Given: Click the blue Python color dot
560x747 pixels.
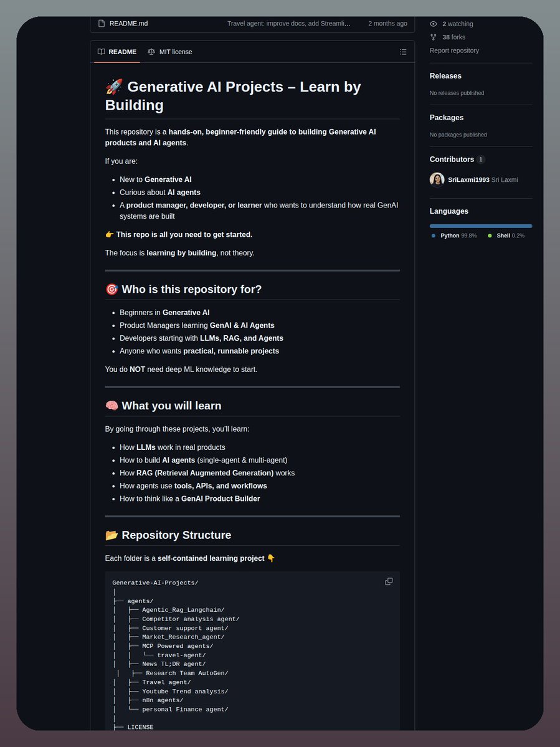Looking at the screenshot, I should (434, 236).
